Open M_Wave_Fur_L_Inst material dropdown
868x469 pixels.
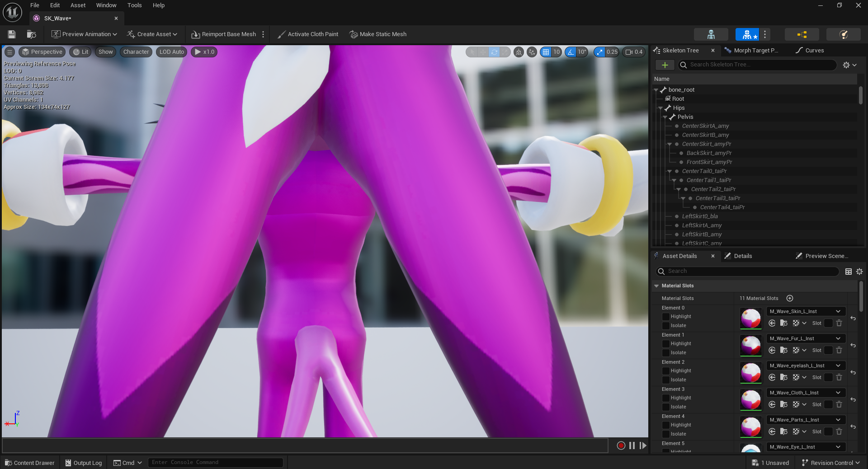click(x=806, y=338)
